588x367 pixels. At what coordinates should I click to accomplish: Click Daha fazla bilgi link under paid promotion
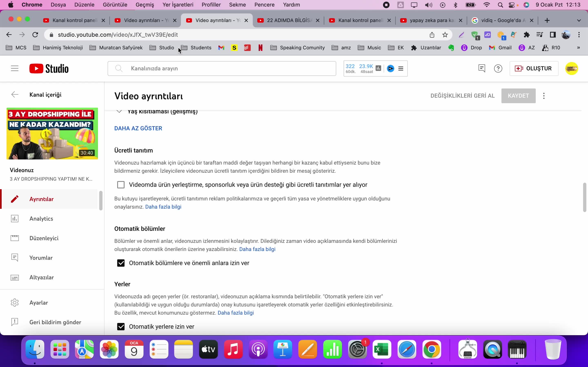(163, 207)
